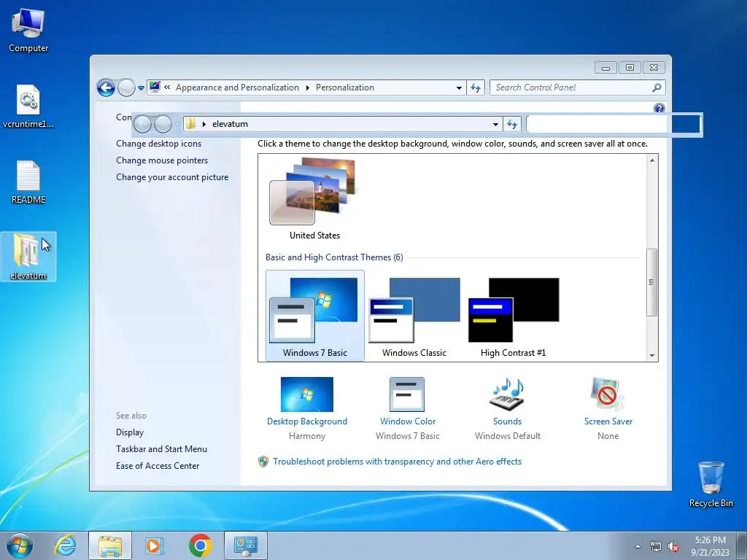Click the elevatum window search box
This screenshot has height=560, width=747.
click(x=614, y=124)
